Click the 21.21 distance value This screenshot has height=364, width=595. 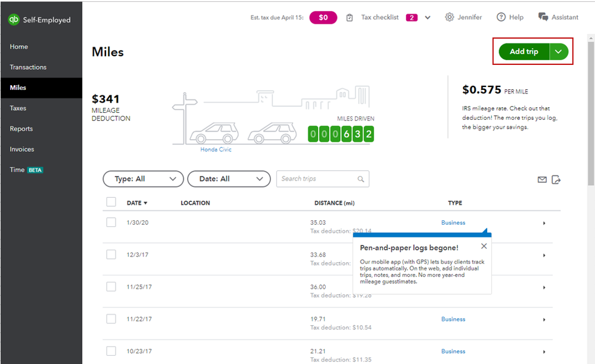(317, 351)
